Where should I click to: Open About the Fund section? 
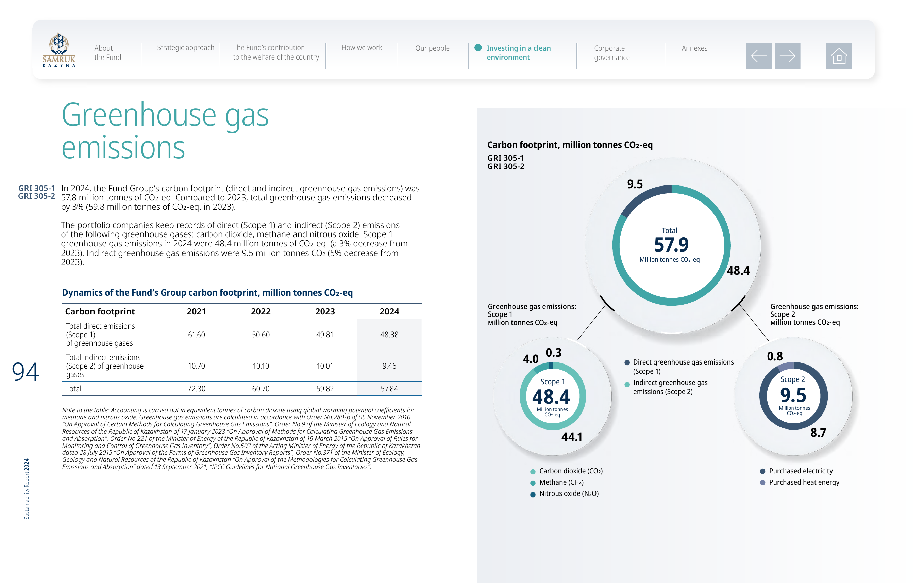point(108,53)
